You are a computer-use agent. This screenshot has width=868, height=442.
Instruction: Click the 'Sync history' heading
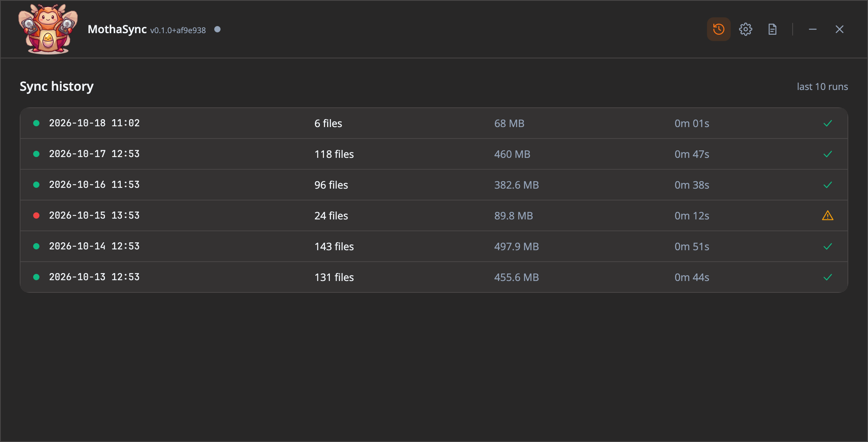pyautogui.click(x=56, y=86)
